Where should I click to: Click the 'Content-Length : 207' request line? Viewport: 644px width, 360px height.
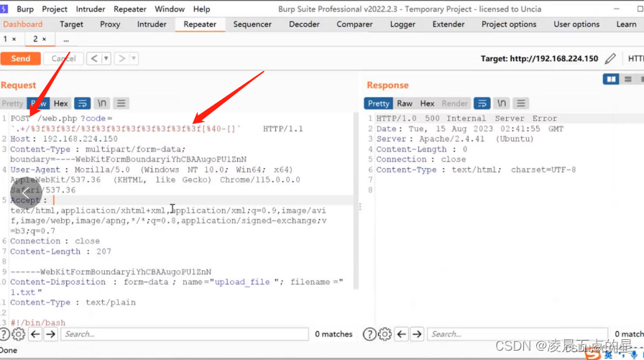point(61,251)
